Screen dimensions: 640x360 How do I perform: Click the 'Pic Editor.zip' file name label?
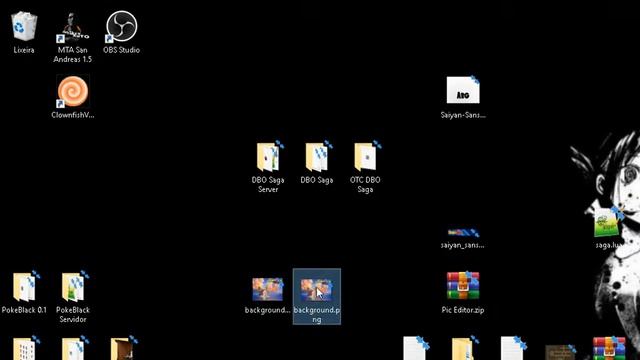(463, 310)
